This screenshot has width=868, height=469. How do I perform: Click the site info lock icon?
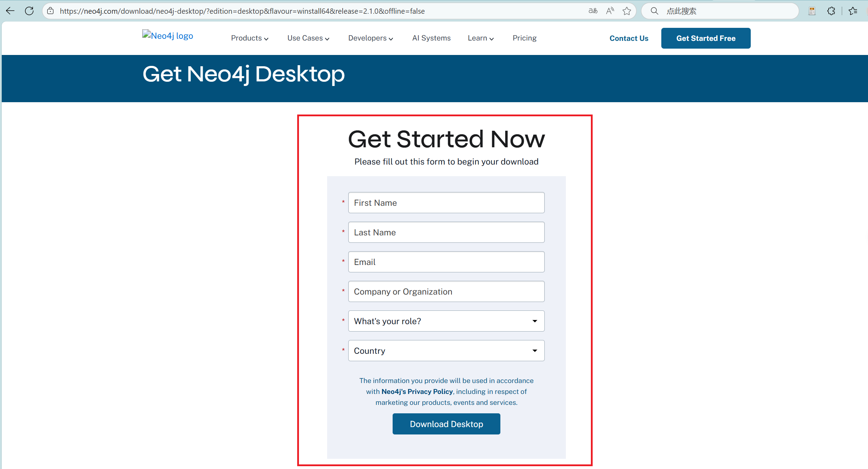click(x=51, y=11)
